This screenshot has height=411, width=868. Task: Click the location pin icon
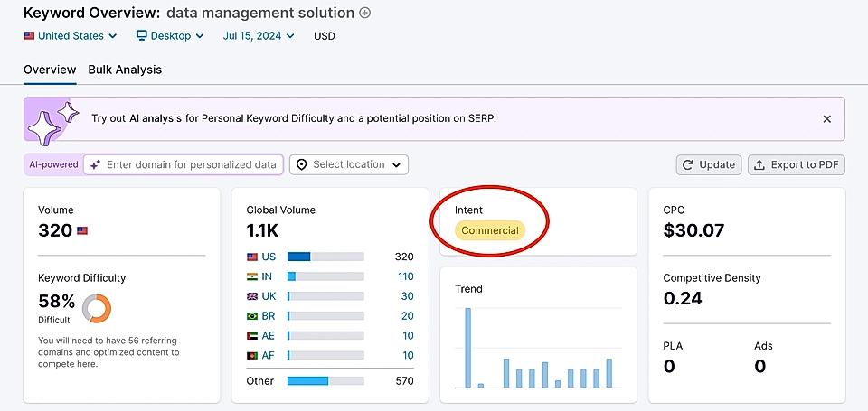302,164
